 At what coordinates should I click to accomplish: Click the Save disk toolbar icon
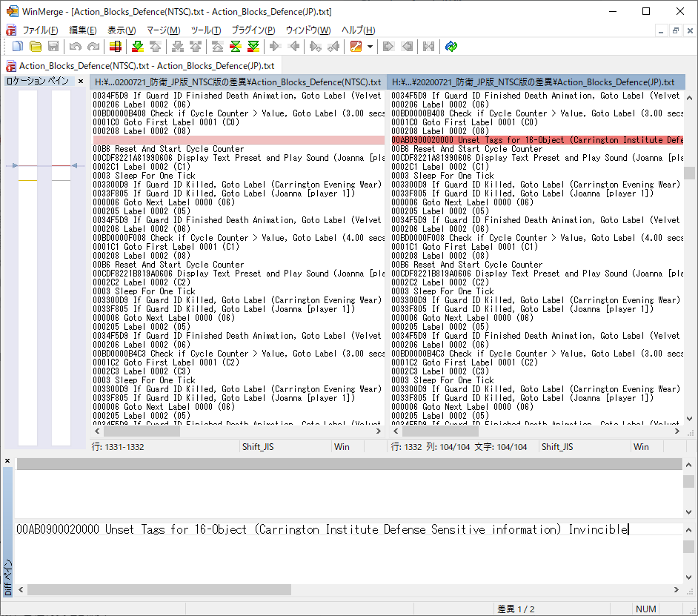coord(53,47)
